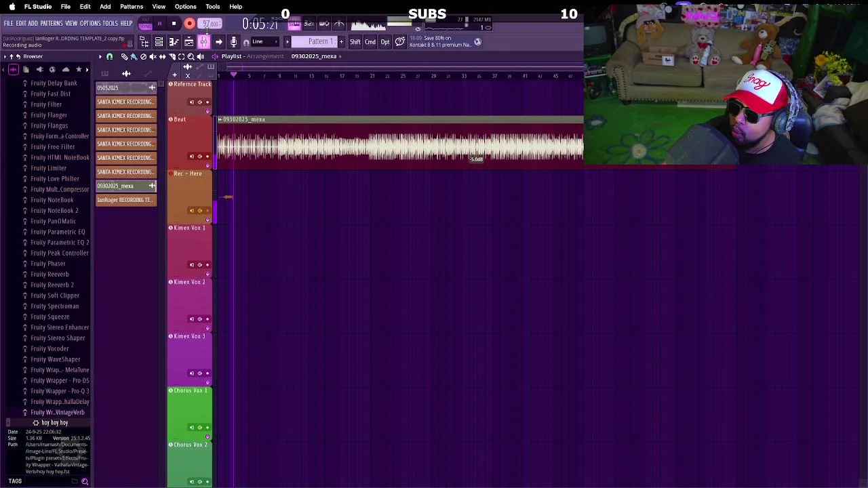This screenshot has height=488, width=868.
Task: Open the Mixer view icon
Action: 203,42
